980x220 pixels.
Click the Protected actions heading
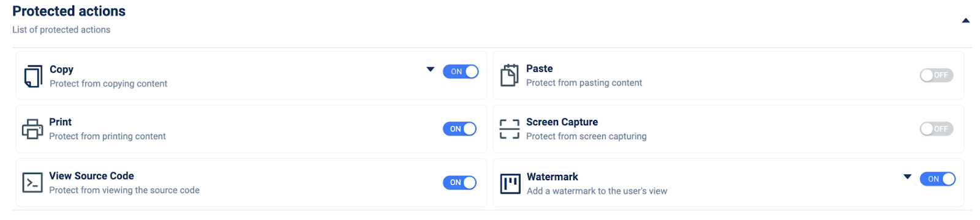69,11
